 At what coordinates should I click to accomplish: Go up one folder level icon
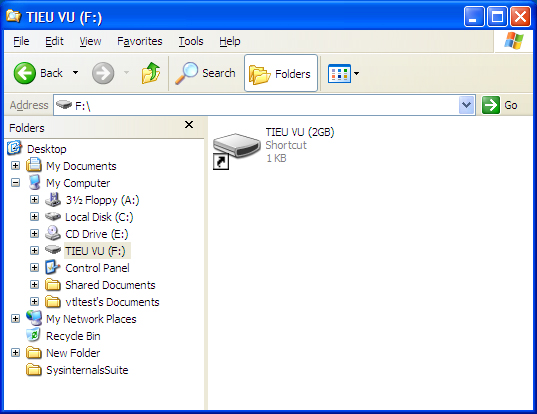pos(151,73)
